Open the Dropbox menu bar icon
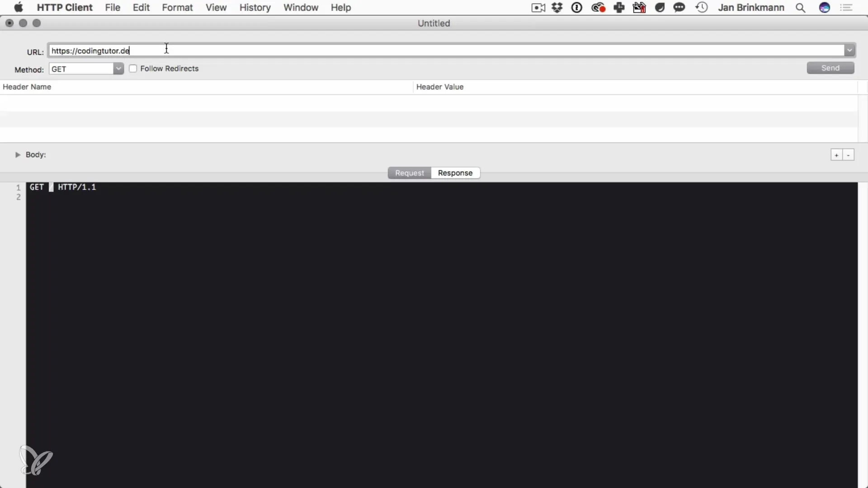Image resolution: width=868 pixels, height=488 pixels. click(557, 8)
